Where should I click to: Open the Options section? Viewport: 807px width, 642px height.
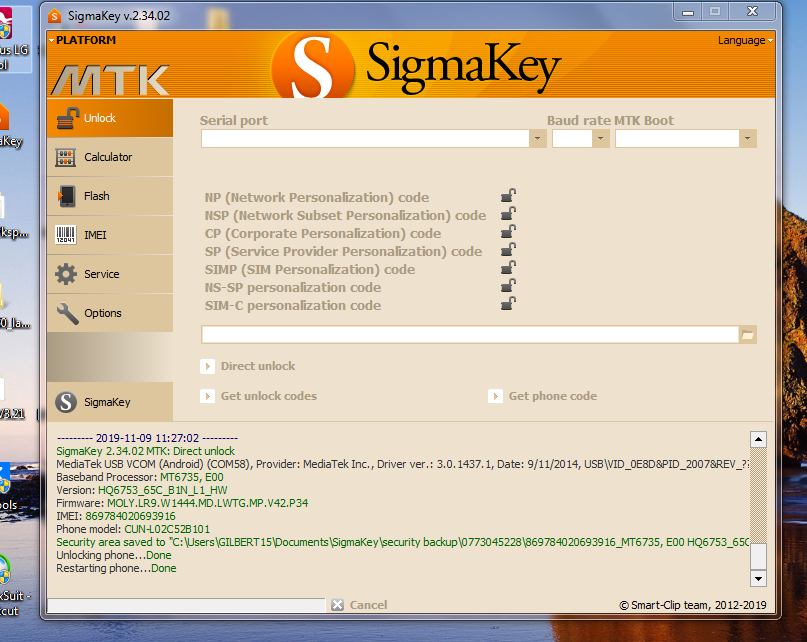[110, 313]
